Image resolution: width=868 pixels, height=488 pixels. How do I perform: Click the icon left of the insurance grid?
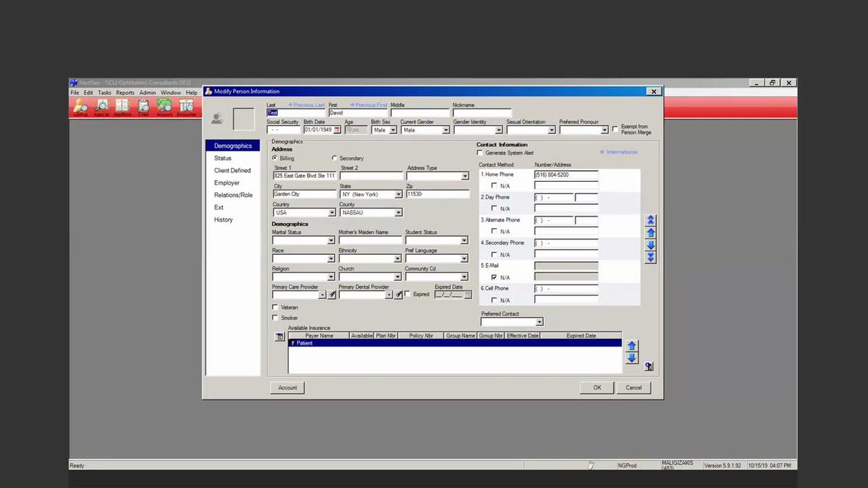(279, 337)
